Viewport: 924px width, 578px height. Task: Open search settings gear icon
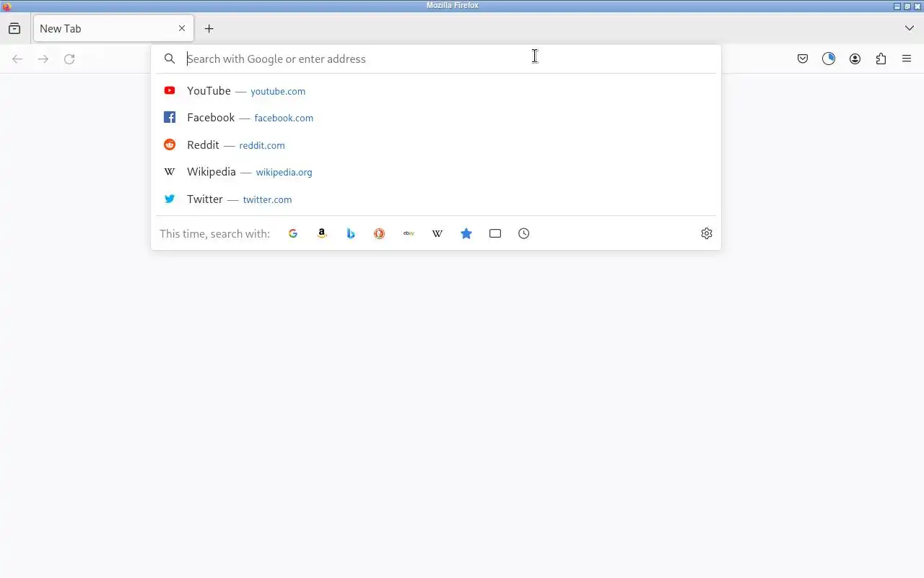pos(707,233)
